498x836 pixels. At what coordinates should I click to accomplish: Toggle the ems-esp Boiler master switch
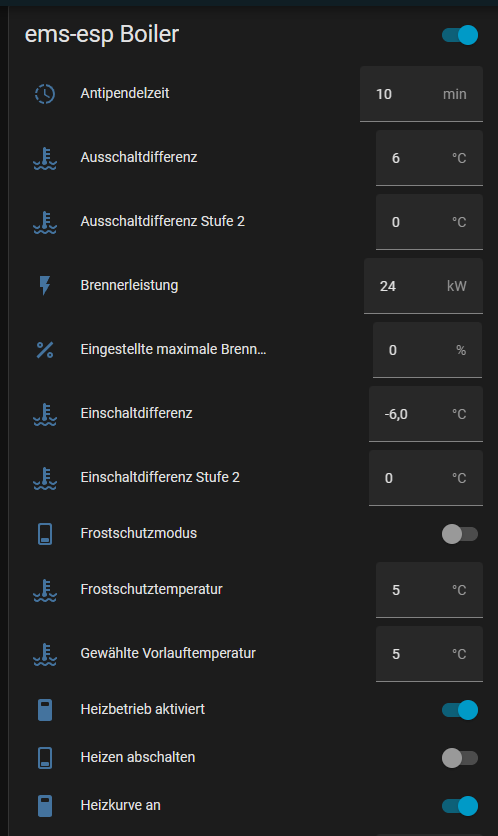click(460, 35)
